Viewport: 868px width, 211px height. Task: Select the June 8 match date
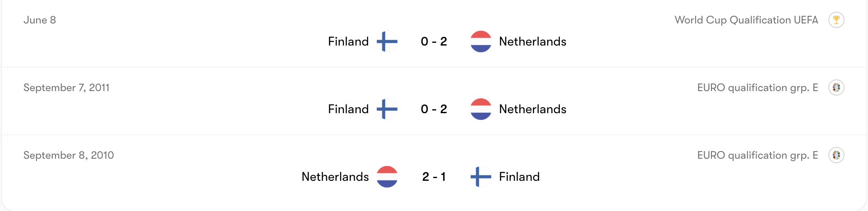point(40,20)
